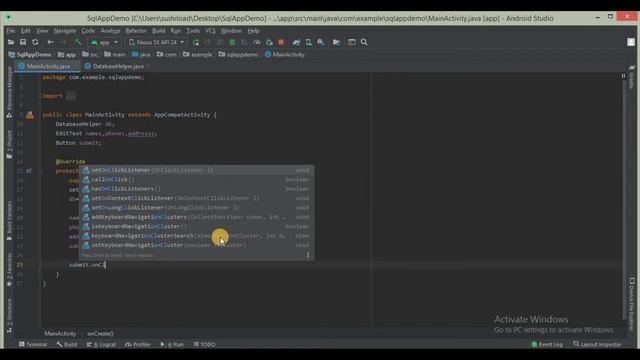Screen dimensions: 640x360
Task: Click the MainActivity breadcrumb at the editor bottom
Action: click(60, 334)
